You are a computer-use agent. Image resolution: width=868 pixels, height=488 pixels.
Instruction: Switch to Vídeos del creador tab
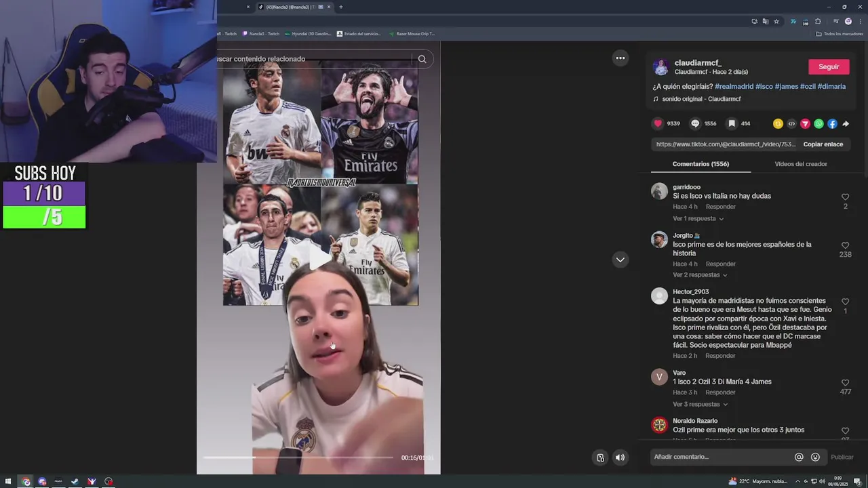pos(801,164)
